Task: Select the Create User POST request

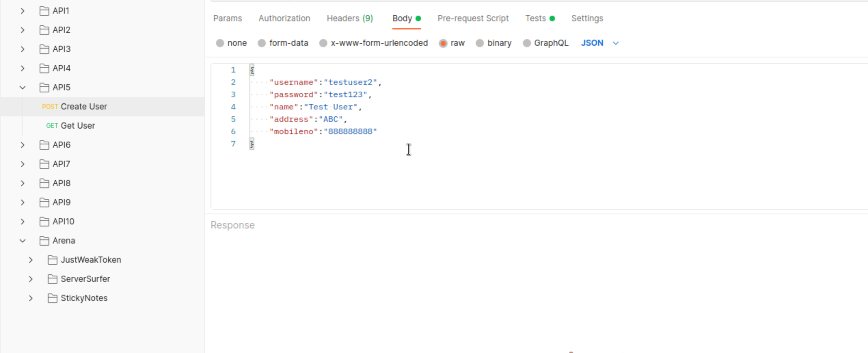Action: click(84, 107)
